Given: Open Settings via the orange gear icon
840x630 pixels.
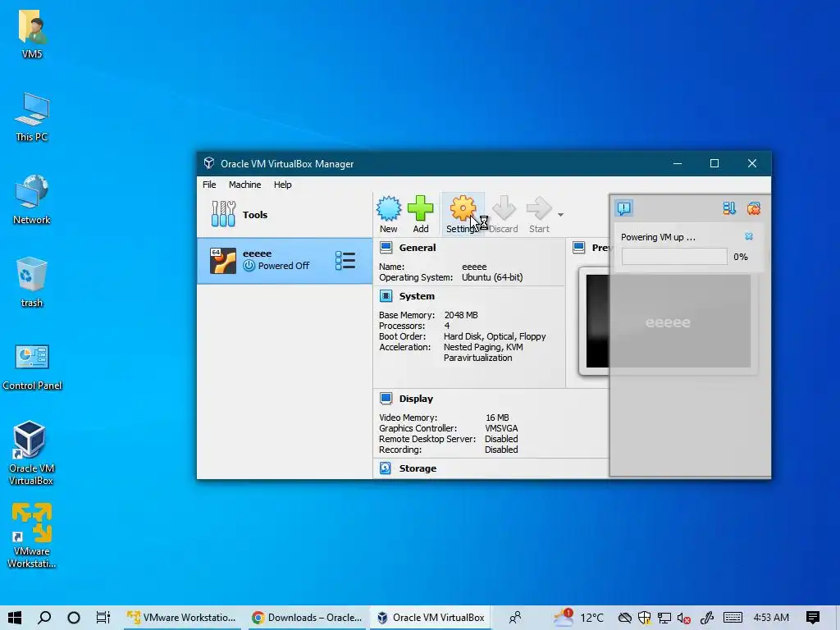Looking at the screenshot, I should pos(463,208).
